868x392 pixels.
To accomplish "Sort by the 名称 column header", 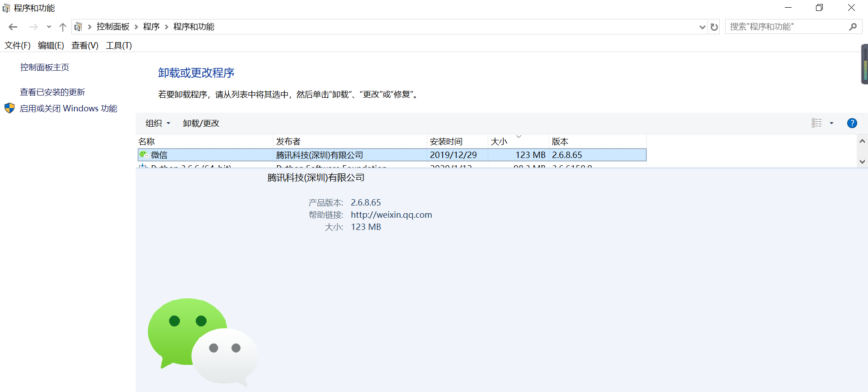I will (205, 142).
